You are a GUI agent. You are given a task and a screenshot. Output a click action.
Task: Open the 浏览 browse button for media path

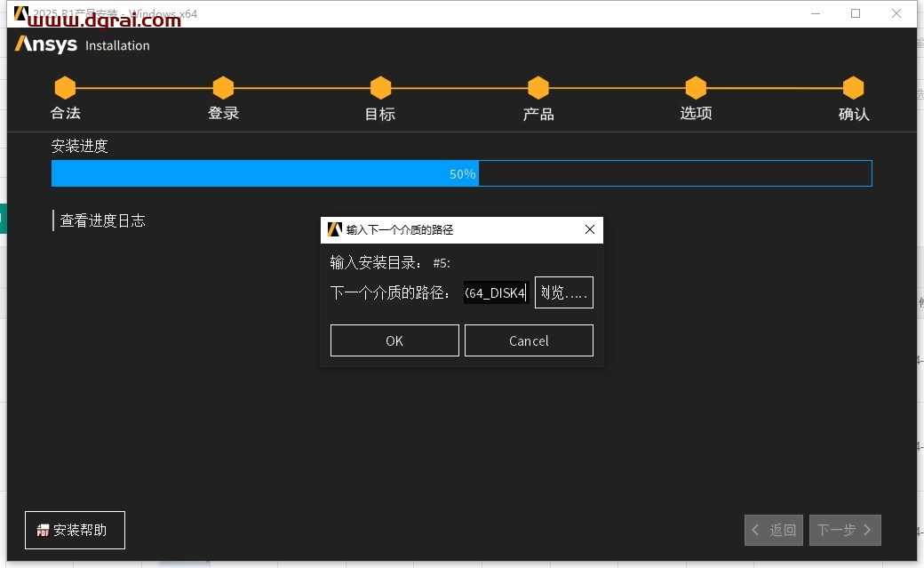click(x=564, y=292)
